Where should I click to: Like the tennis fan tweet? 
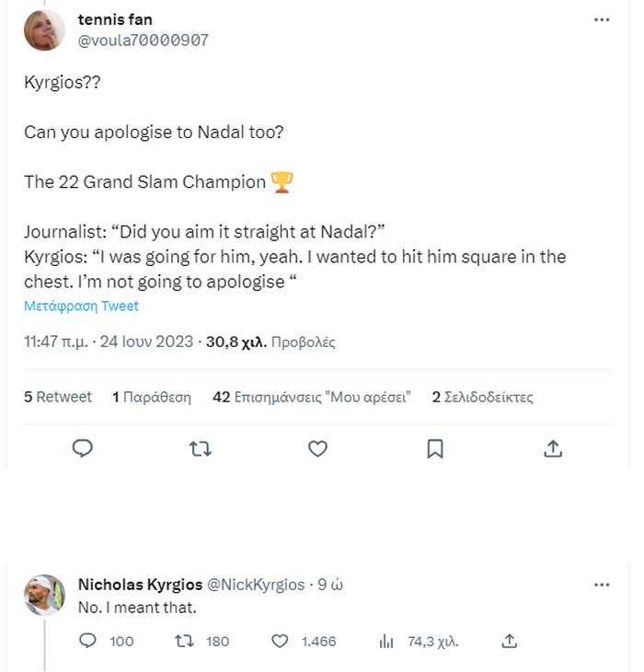[x=317, y=448]
